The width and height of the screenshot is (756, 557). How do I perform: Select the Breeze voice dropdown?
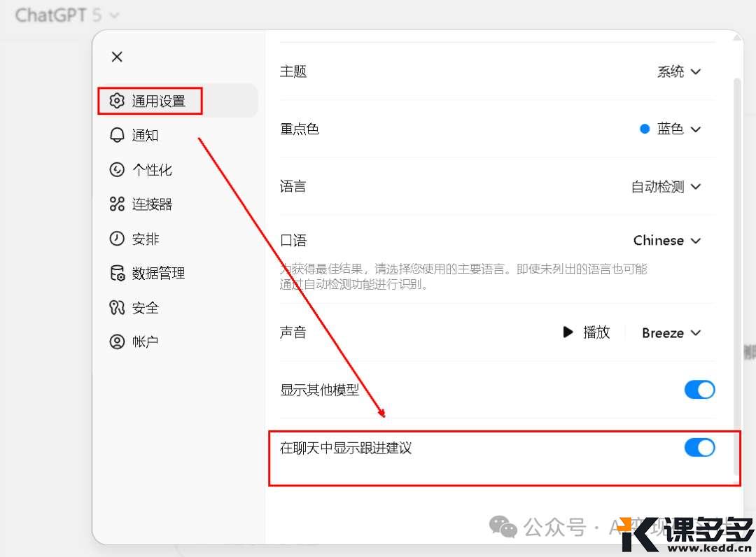point(671,333)
